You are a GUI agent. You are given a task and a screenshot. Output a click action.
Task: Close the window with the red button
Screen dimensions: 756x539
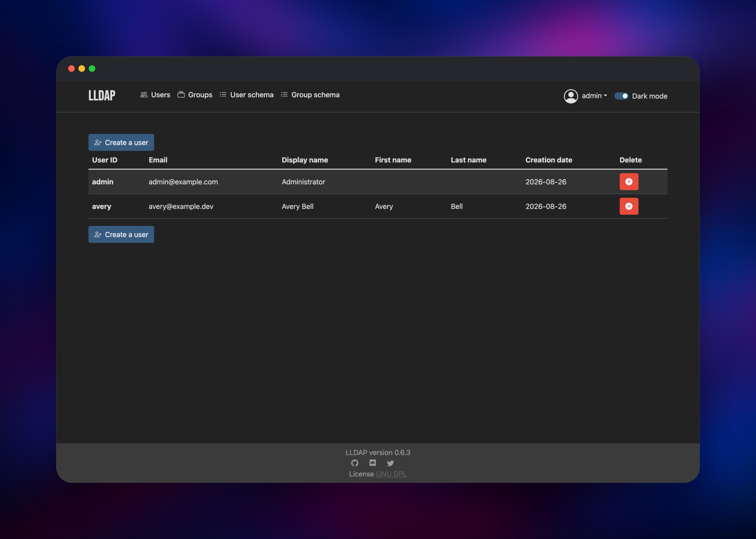click(71, 68)
